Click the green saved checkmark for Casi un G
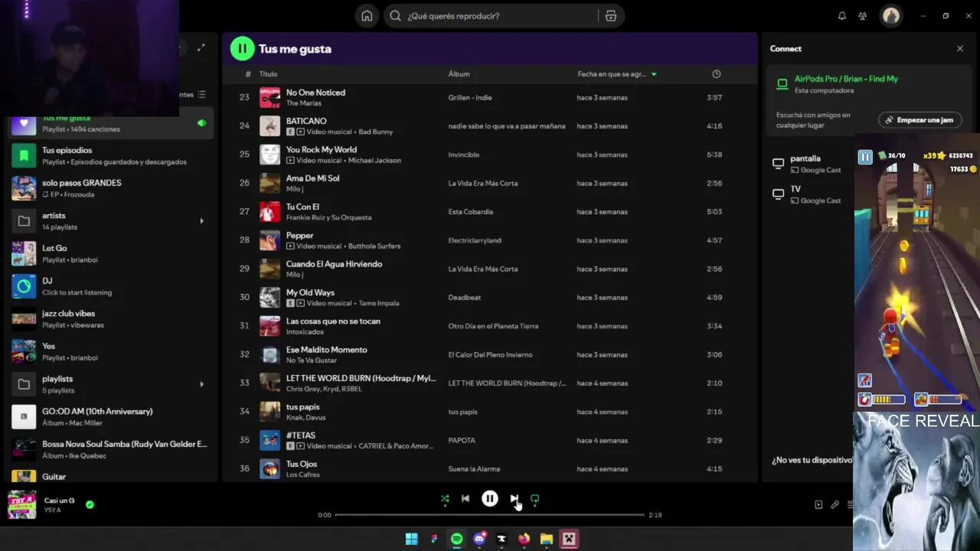The image size is (980, 551). pos(90,504)
